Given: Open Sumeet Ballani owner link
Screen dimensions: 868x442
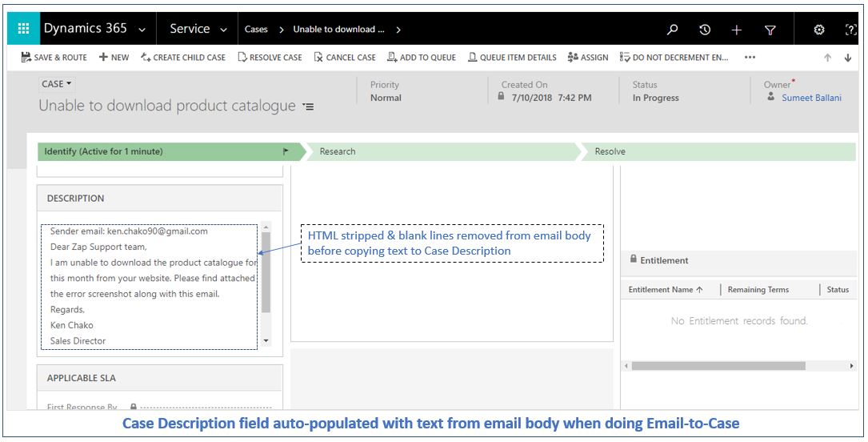Looking at the screenshot, I should pos(811,98).
